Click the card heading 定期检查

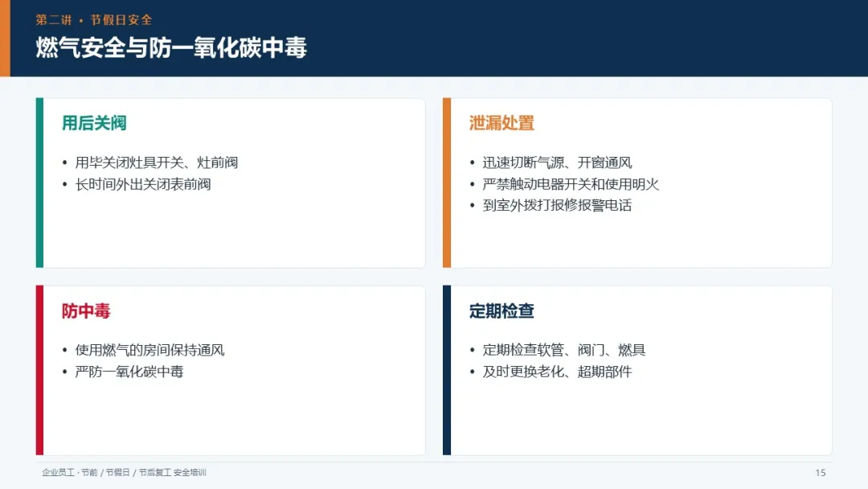(x=502, y=310)
